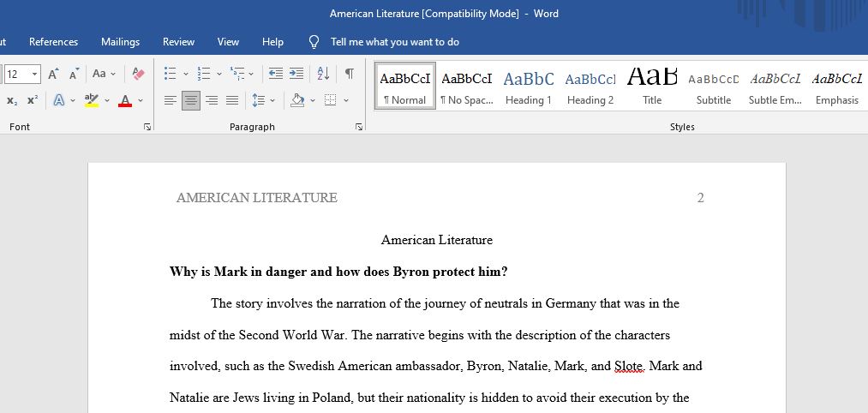Open the Font dialog launcher
Image resolution: width=868 pixels, height=413 pixels.
pyautogui.click(x=147, y=127)
